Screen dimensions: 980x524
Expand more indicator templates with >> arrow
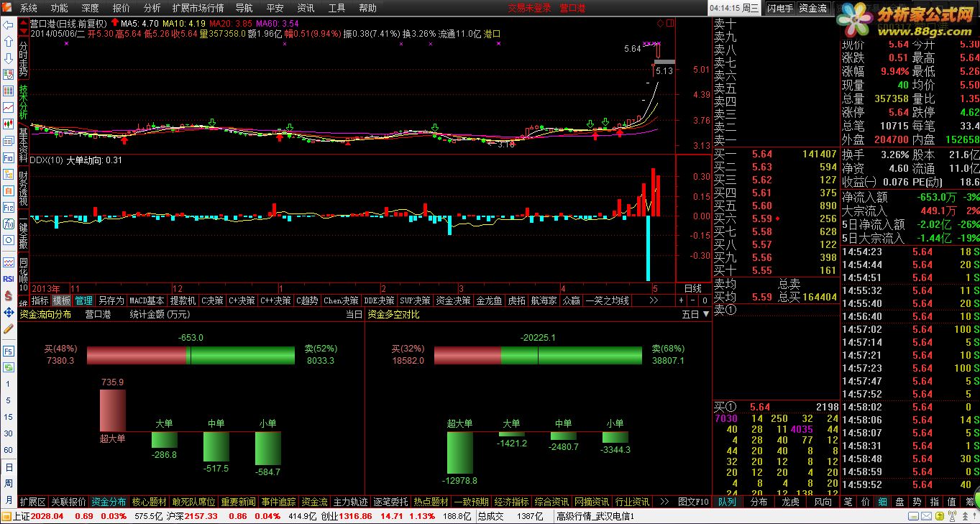point(654,300)
